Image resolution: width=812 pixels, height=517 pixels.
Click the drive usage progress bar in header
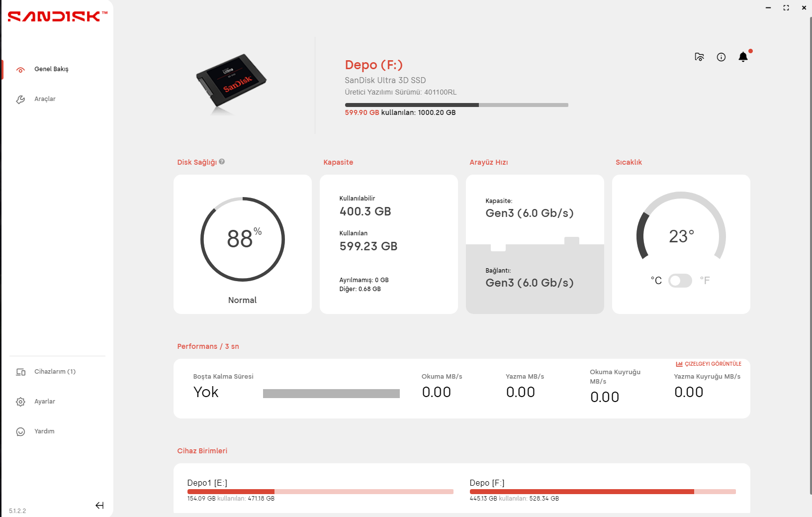tap(456, 105)
